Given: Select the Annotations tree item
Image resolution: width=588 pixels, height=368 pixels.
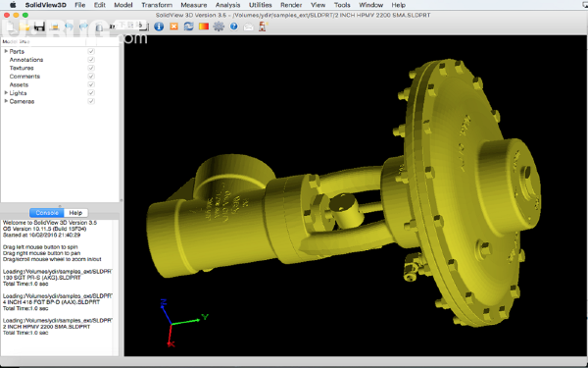Looking at the screenshot, I should (26, 60).
